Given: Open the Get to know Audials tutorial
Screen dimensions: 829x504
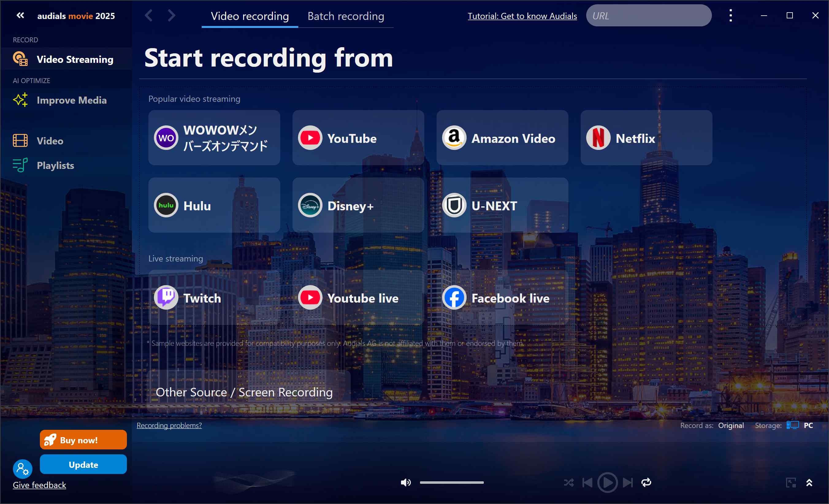Looking at the screenshot, I should (522, 16).
